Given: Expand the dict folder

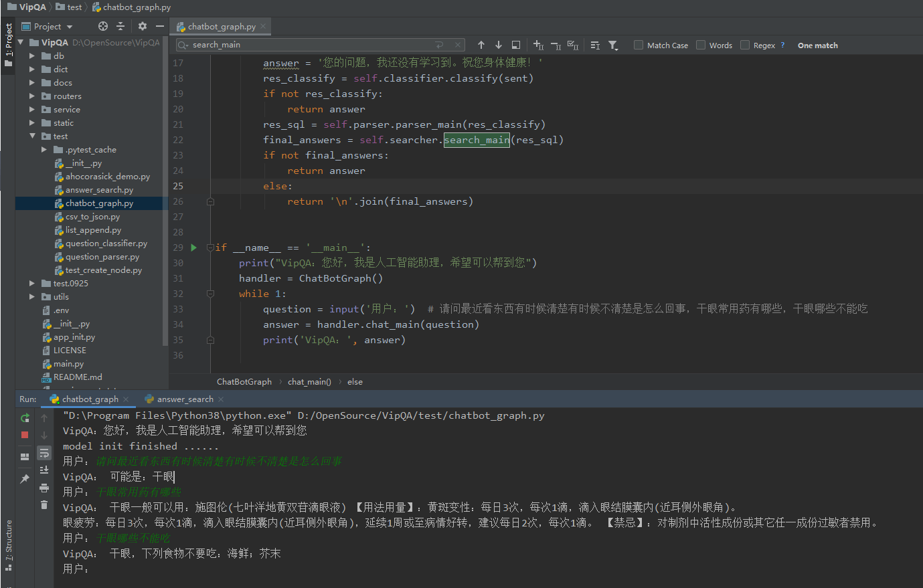Looking at the screenshot, I should point(32,70).
